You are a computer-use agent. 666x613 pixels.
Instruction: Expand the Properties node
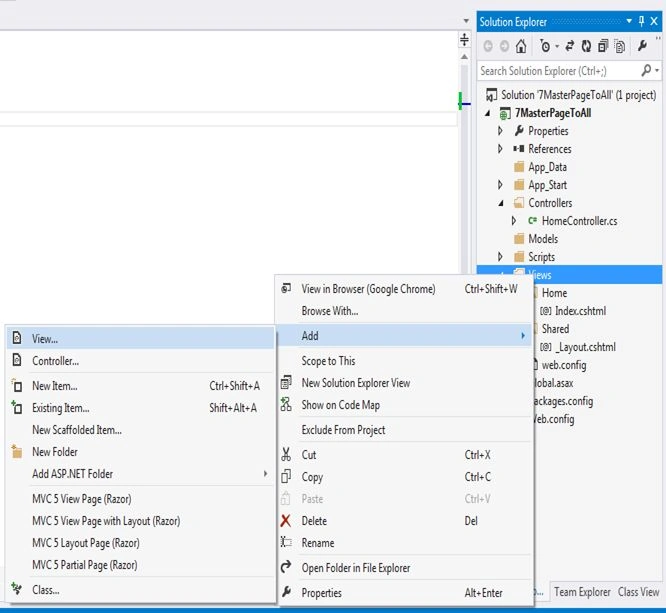(x=500, y=131)
